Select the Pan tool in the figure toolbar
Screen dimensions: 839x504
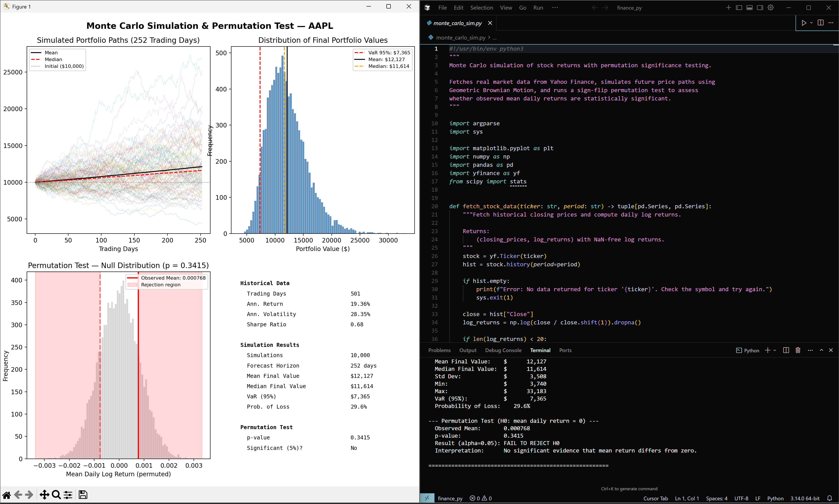pyautogui.click(x=45, y=495)
